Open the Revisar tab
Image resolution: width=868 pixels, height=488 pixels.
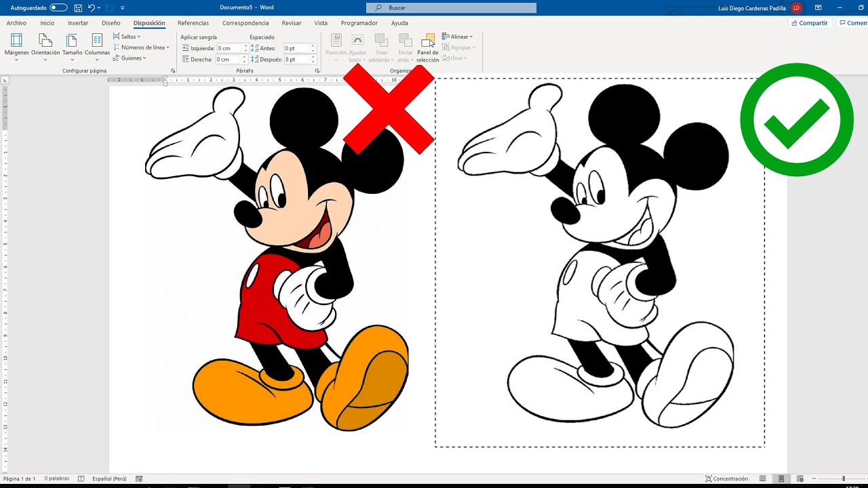coord(292,23)
